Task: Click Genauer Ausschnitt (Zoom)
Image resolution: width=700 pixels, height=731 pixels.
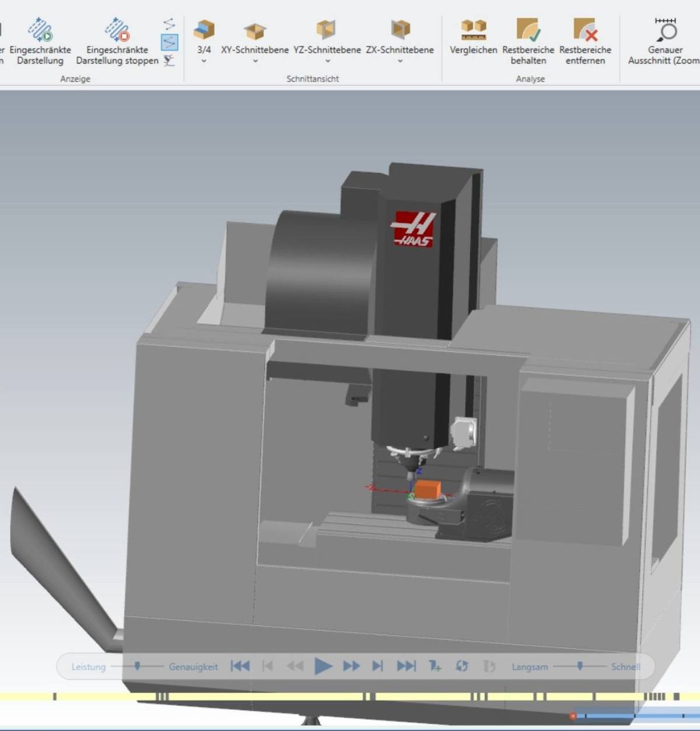Action: coord(664,41)
